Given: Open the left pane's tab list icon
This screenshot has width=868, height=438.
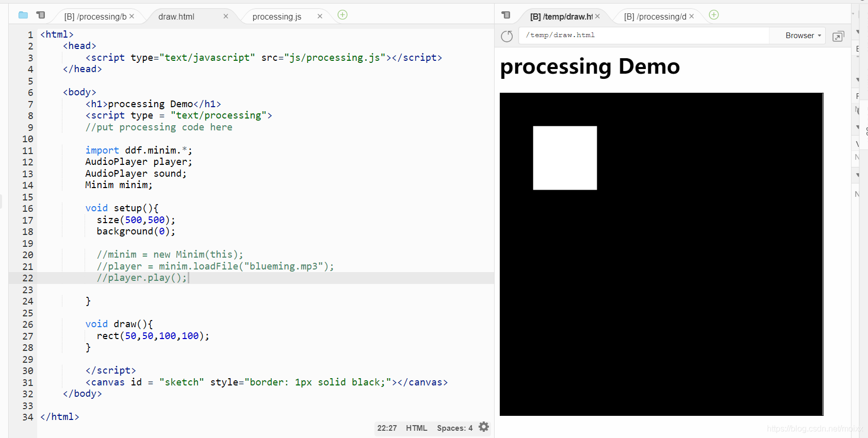Looking at the screenshot, I should coord(41,15).
